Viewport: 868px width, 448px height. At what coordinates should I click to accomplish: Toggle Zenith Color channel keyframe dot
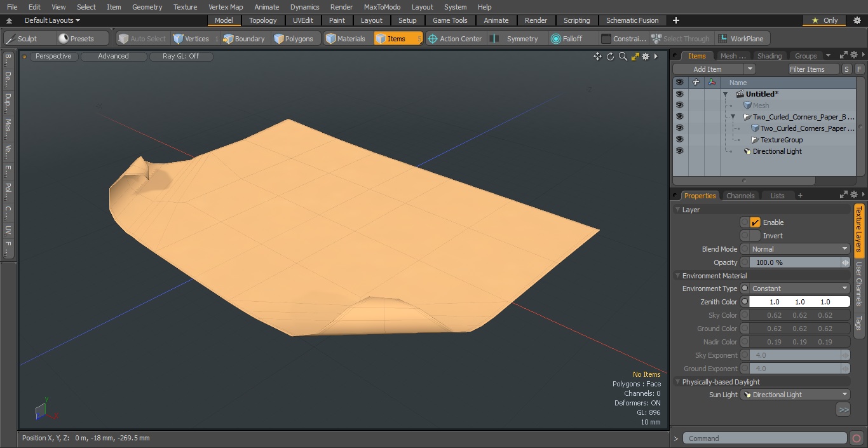pyautogui.click(x=745, y=302)
